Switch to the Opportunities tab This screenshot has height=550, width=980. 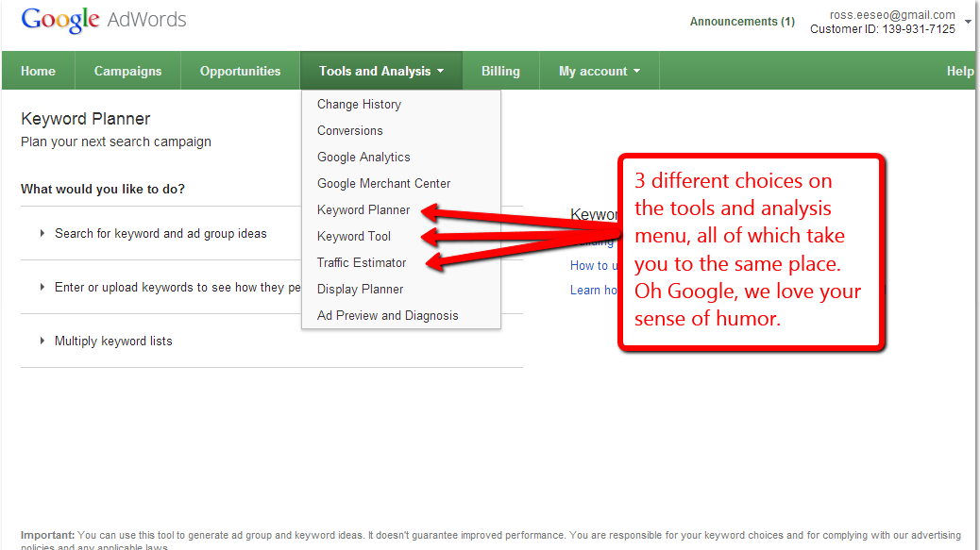[x=241, y=71]
